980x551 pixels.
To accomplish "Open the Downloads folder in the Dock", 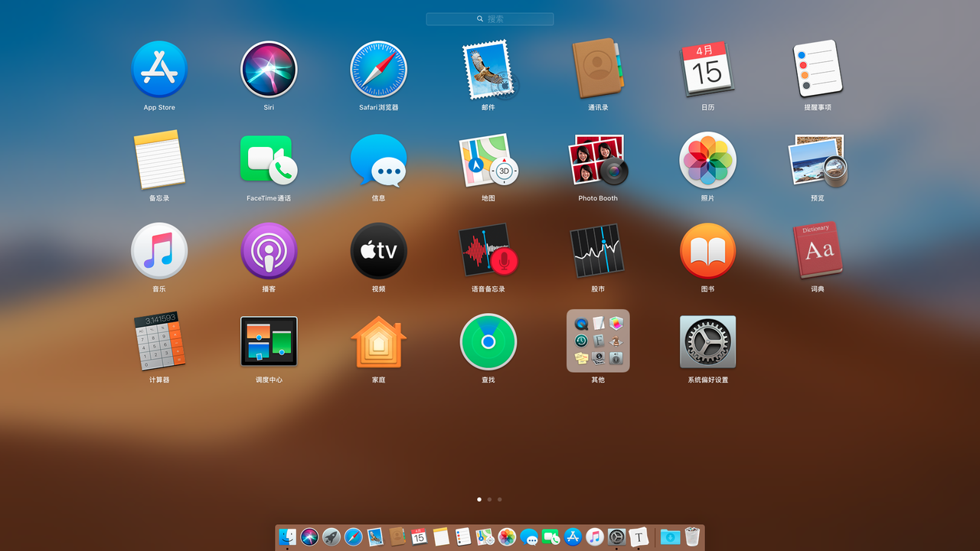I will (670, 536).
